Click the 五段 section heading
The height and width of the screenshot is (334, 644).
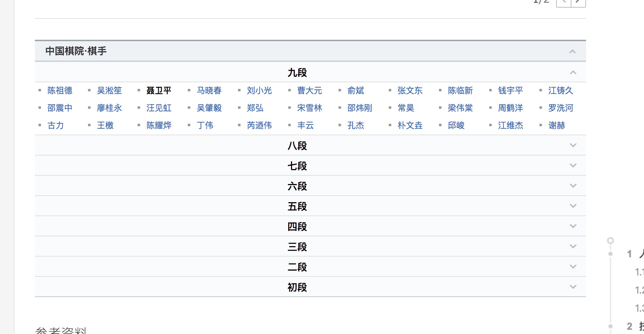297,206
